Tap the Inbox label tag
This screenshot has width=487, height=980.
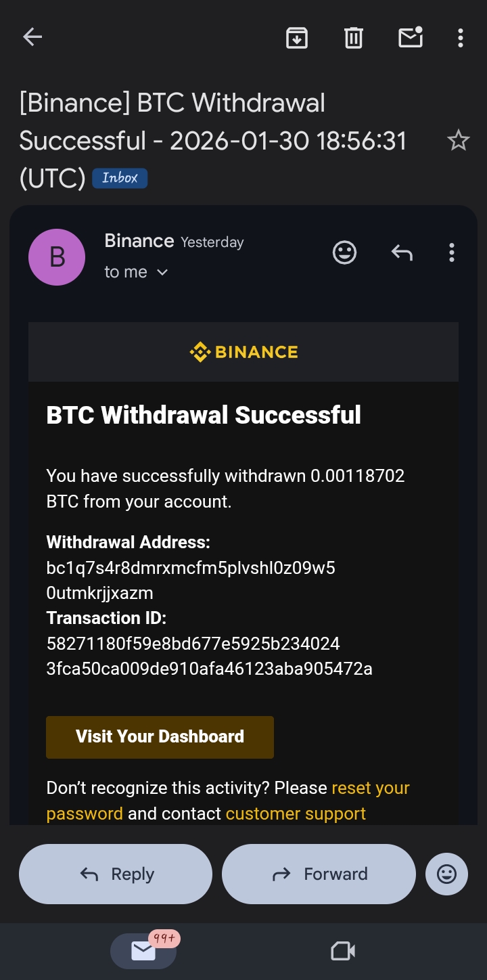(x=120, y=178)
